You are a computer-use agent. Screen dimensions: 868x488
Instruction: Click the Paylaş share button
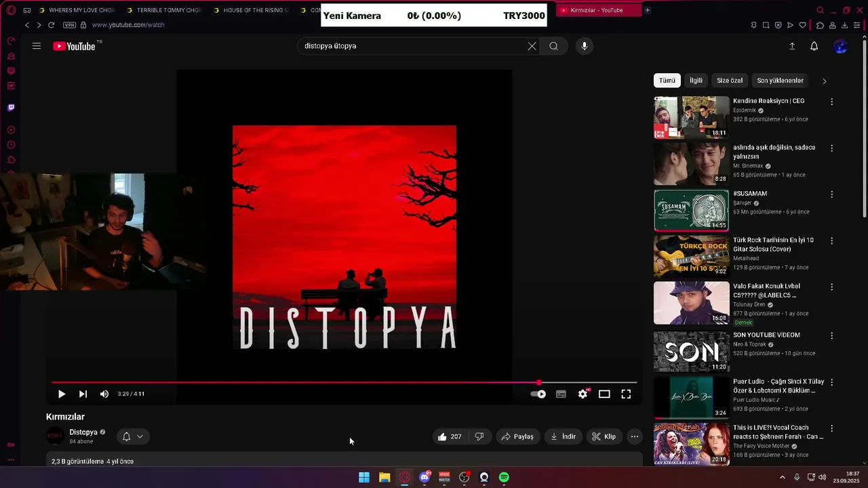click(518, 436)
